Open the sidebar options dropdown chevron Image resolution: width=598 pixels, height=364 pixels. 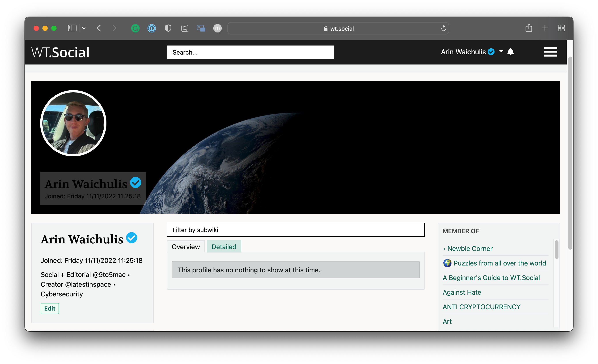point(84,28)
